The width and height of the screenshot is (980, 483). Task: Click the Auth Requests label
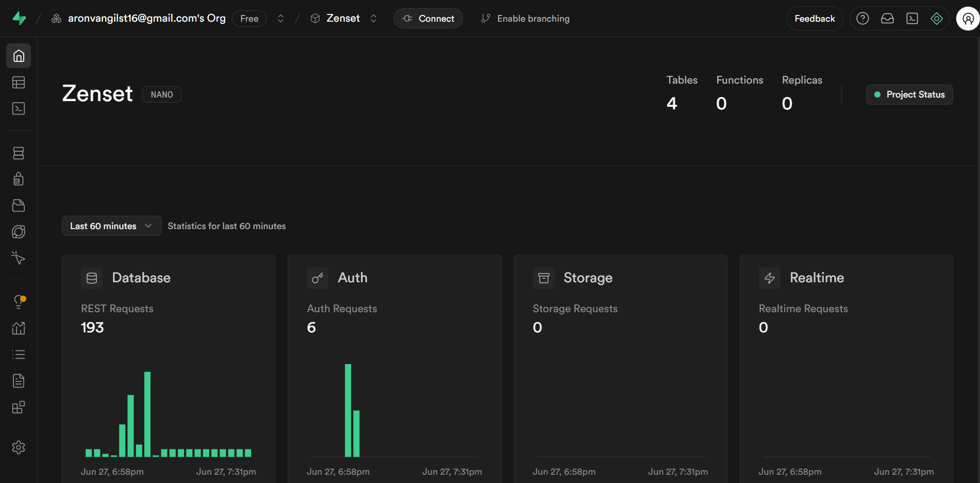(342, 309)
